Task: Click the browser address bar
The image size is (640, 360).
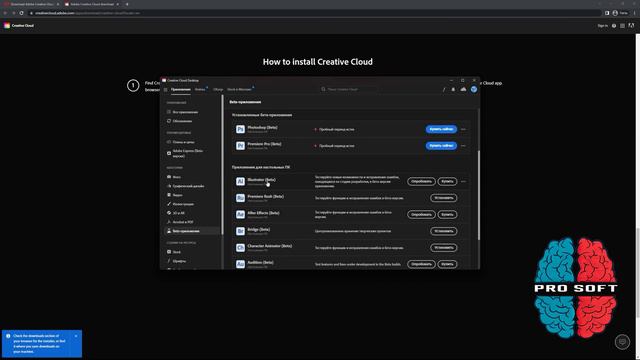Action: (314, 13)
